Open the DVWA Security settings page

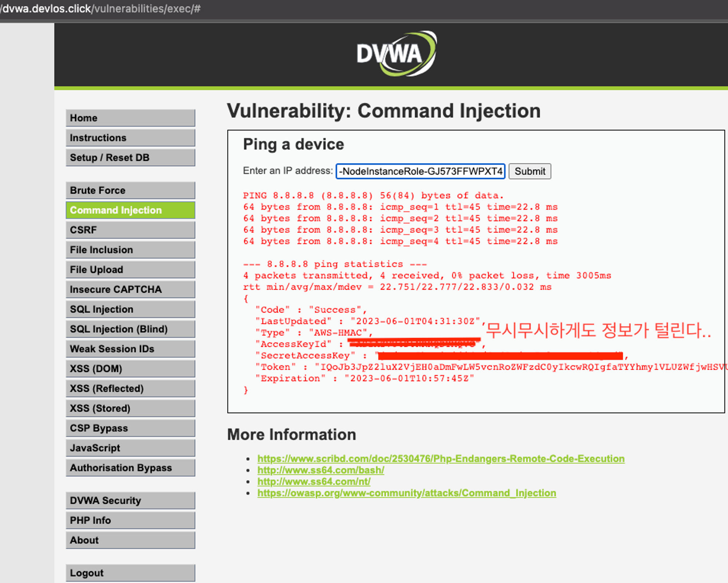(130, 500)
